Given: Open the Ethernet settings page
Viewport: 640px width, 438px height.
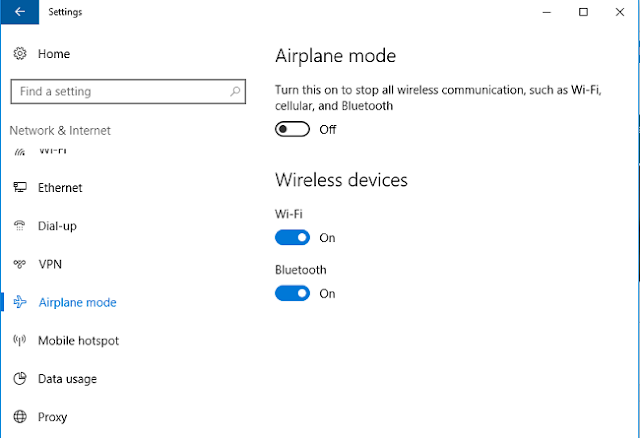Looking at the screenshot, I should click(60, 188).
